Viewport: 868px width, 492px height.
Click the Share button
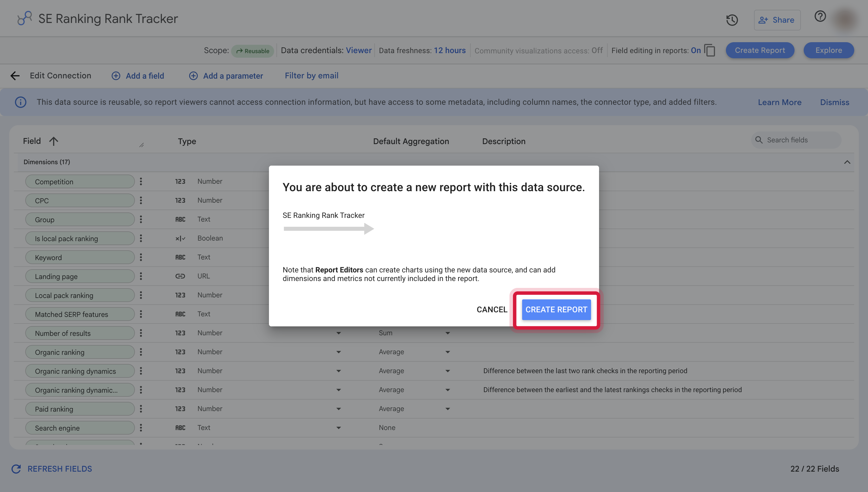point(777,20)
